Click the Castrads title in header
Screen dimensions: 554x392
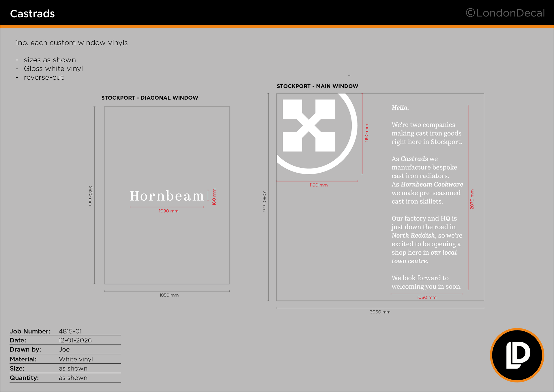(x=32, y=14)
